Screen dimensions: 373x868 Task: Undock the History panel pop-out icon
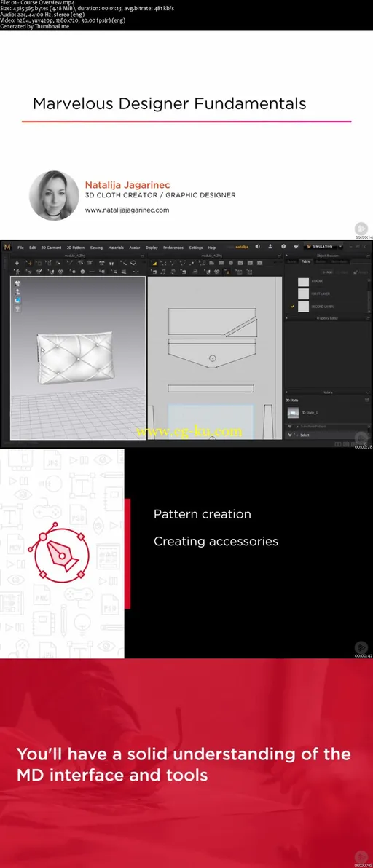point(368,392)
